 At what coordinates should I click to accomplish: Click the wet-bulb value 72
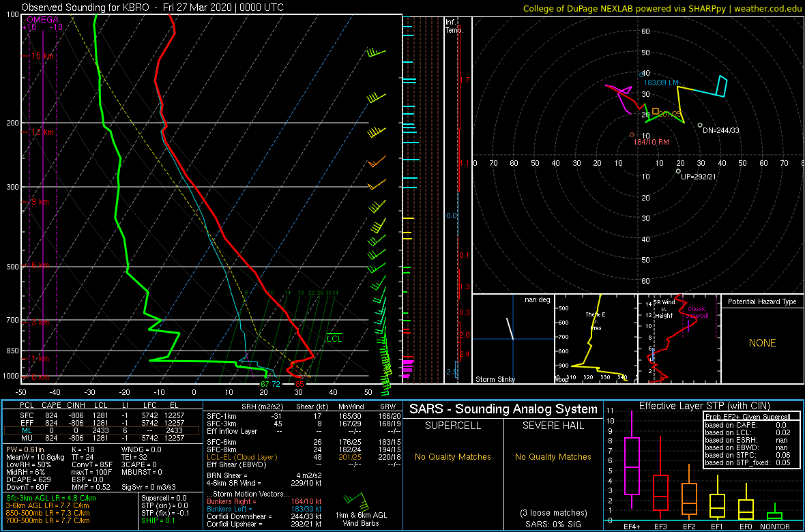coord(276,384)
